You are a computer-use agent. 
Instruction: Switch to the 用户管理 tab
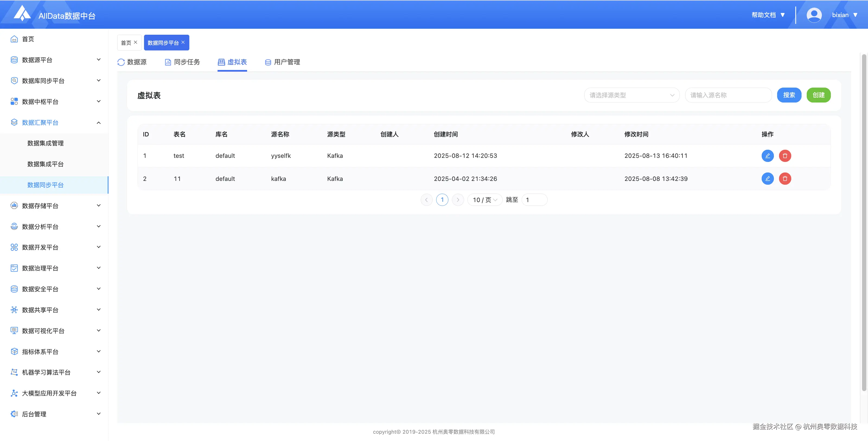coord(282,62)
